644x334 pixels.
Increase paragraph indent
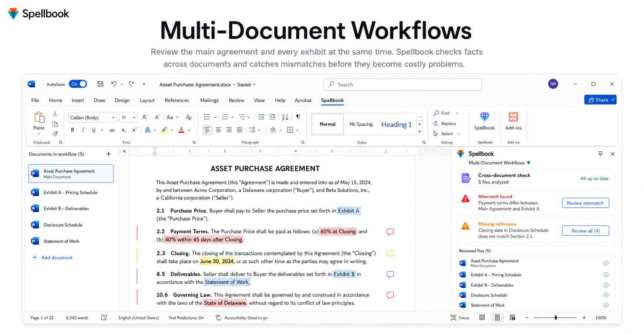(x=272, y=117)
